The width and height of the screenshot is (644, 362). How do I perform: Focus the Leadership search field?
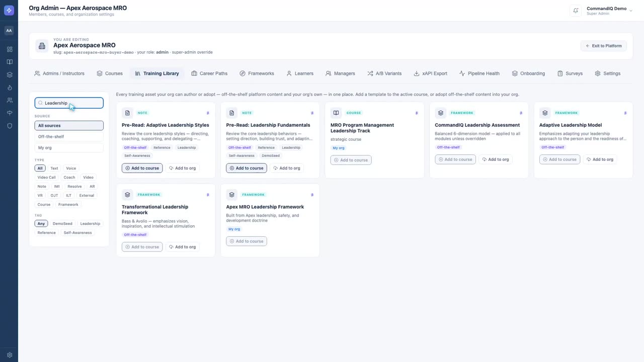[x=69, y=103]
